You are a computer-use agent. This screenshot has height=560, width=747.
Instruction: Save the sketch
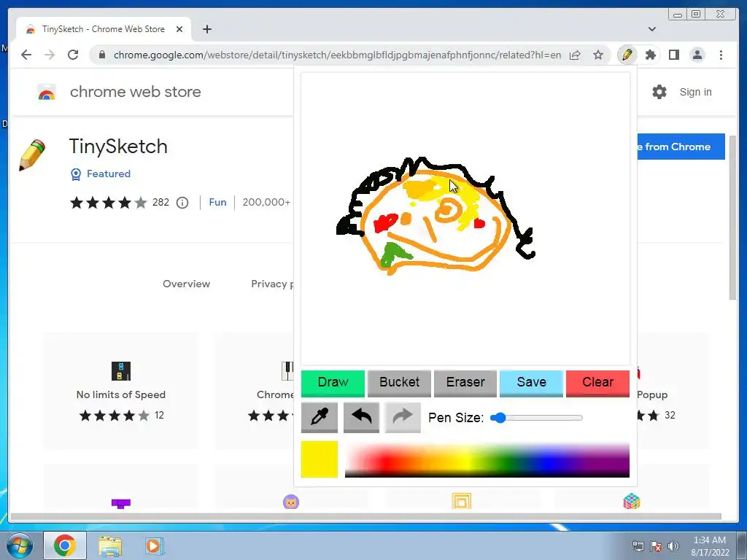(x=531, y=383)
